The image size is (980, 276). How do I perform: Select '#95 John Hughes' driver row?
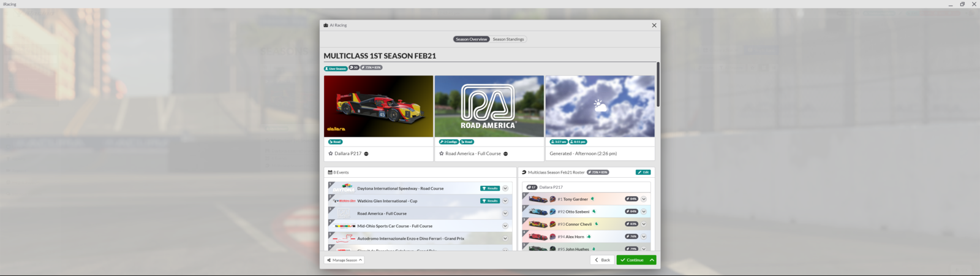(586, 248)
